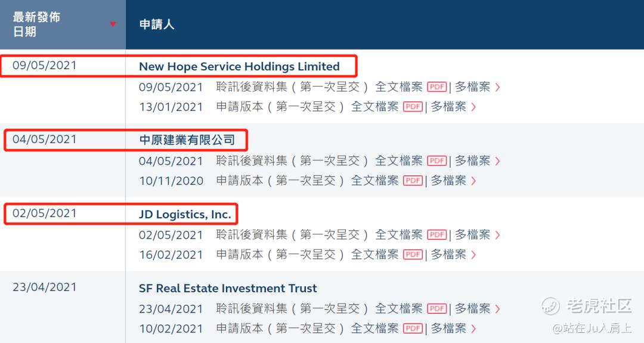Open PDF icon for New Hope 13/01/2021 filing
This screenshot has width=644, height=343.
tap(413, 107)
